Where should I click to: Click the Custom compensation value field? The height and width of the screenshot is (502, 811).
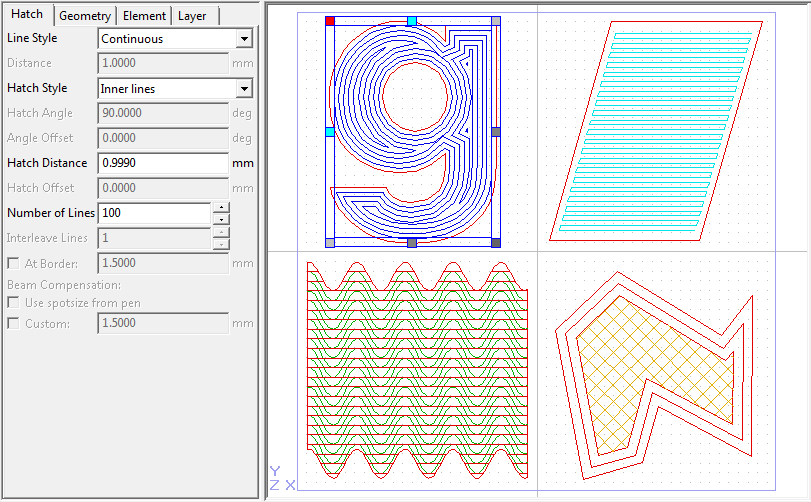tap(163, 323)
